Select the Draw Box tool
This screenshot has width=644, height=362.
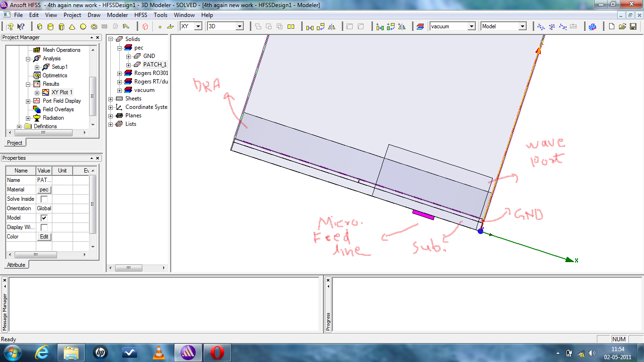tap(40, 27)
